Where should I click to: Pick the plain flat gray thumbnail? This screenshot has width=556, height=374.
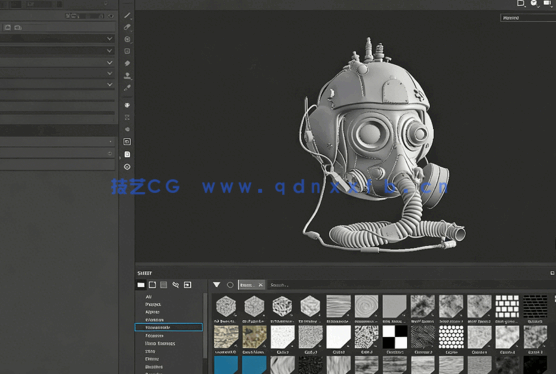click(395, 306)
